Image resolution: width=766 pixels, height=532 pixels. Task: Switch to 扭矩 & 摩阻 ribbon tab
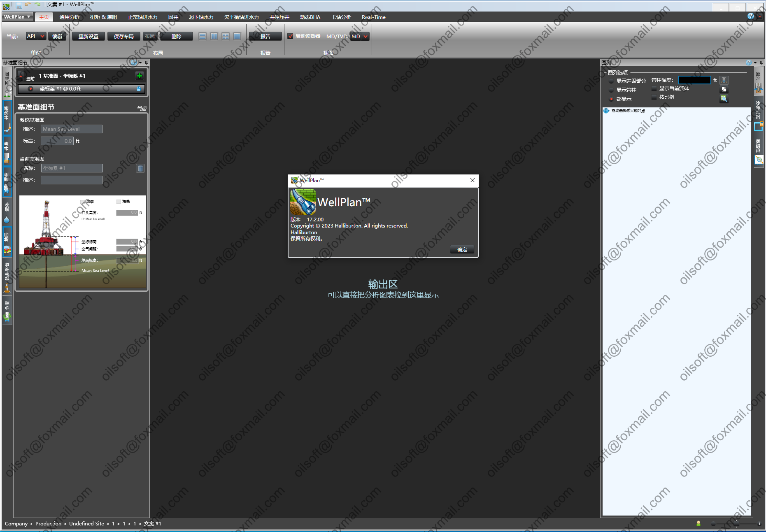coord(104,17)
